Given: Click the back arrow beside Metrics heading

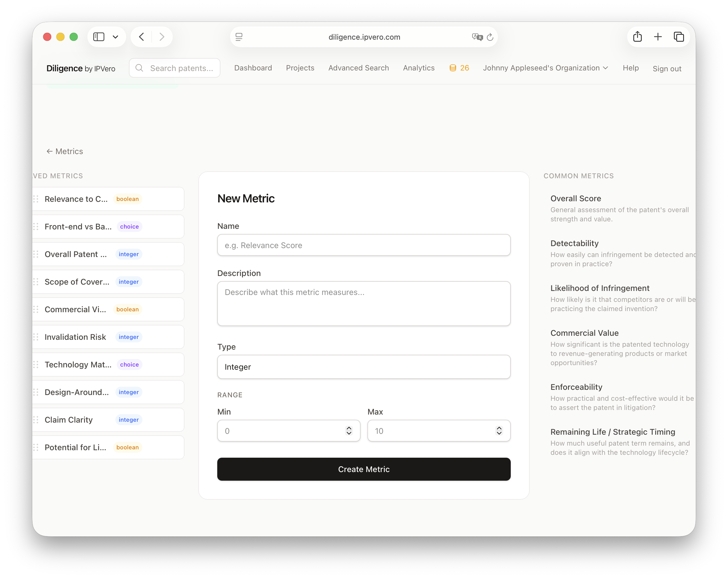Looking at the screenshot, I should pos(49,151).
